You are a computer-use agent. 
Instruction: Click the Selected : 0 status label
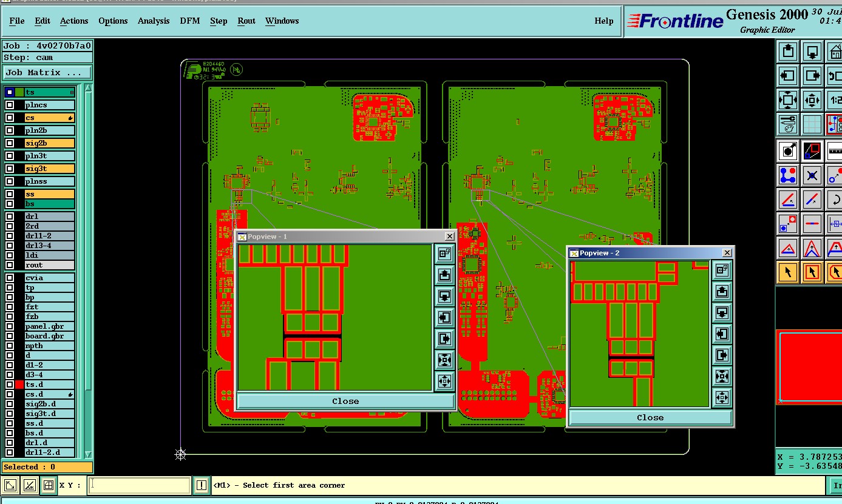(47, 467)
